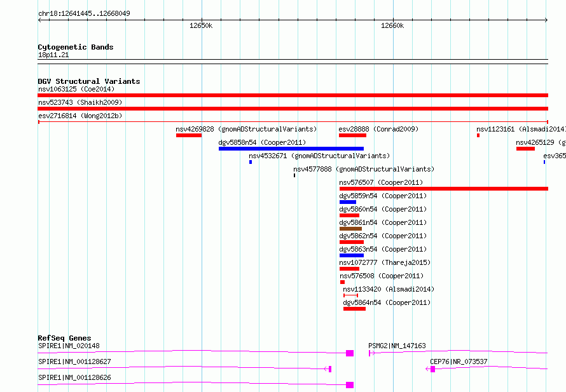This screenshot has width=566, height=392.
Task: Click the red bar beneath esv28888
Action: 353,135
